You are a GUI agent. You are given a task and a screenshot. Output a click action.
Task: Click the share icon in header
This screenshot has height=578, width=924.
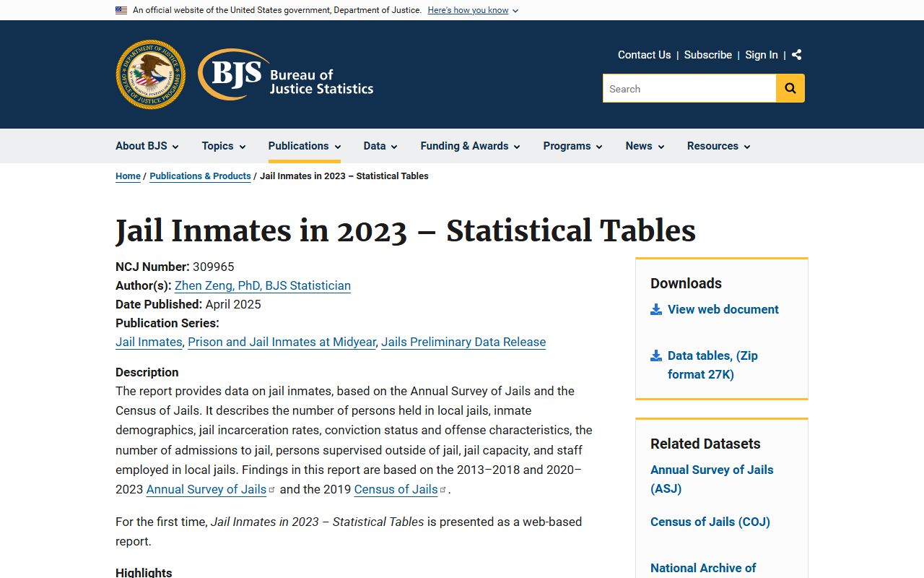(797, 55)
